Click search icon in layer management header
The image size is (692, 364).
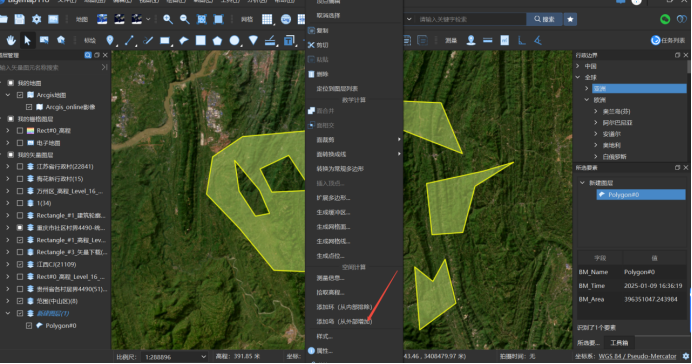point(88,55)
